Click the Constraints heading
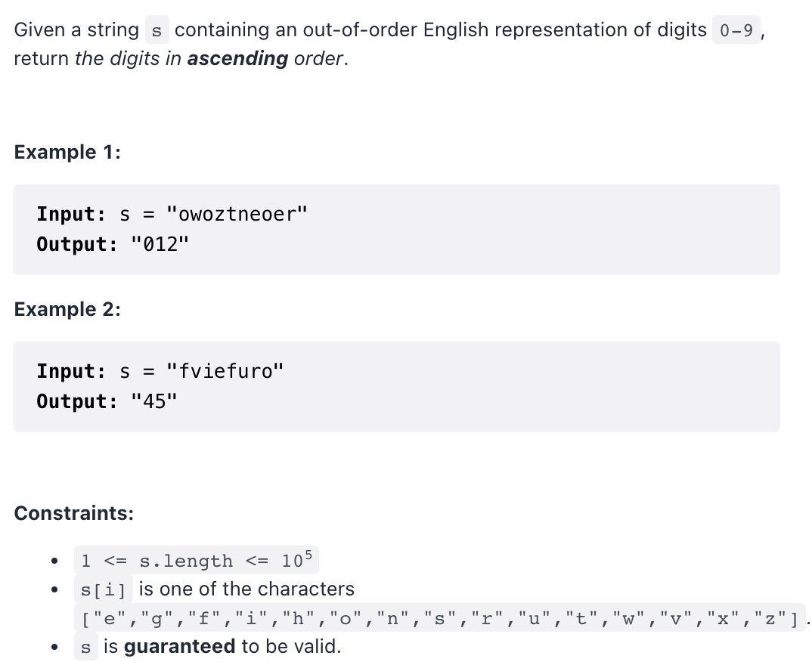This screenshot has height=665, width=812. (73, 513)
